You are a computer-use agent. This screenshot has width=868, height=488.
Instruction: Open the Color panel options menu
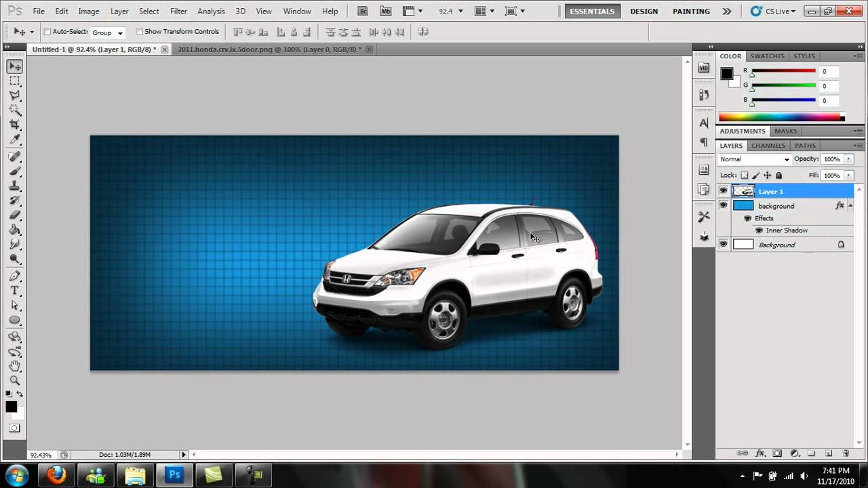859,56
